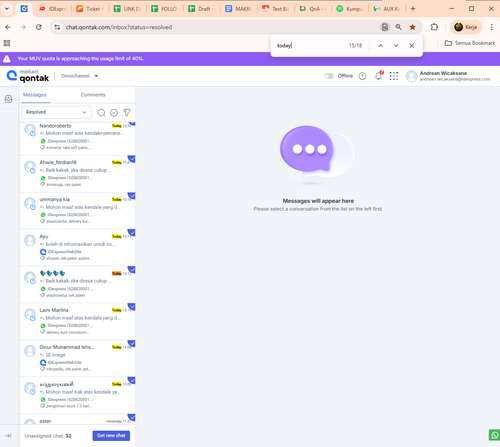This screenshot has width=500, height=447.
Task: Switch to the QnA browser tab
Action: [313, 9]
